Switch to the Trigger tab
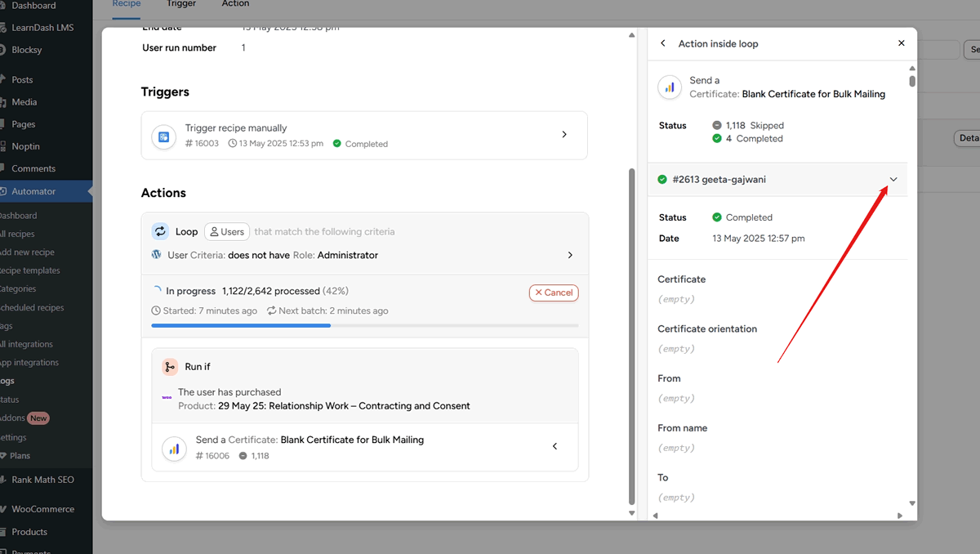The height and width of the screenshot is (554, 980). (x=181, y=4)
